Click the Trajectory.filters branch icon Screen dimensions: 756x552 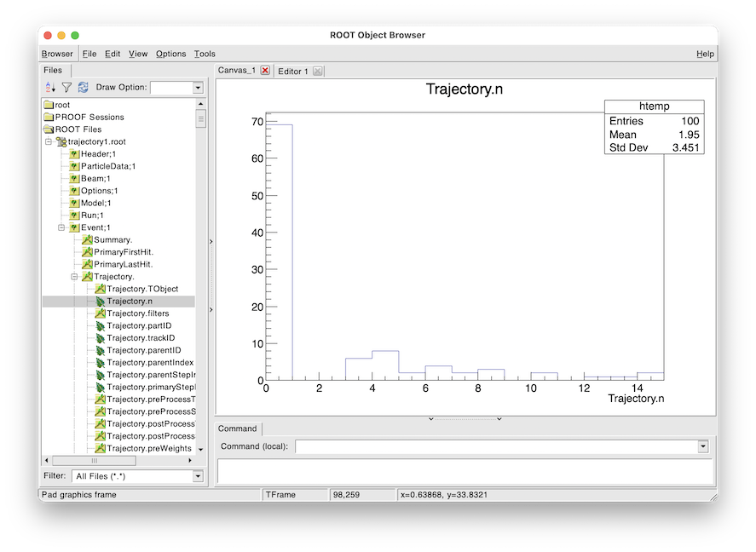pos(101,313)
